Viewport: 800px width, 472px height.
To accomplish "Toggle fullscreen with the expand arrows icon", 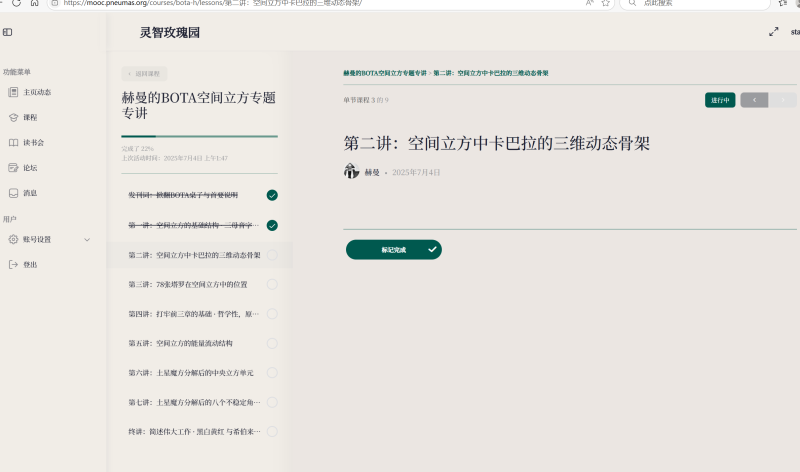I will [773, 32].
